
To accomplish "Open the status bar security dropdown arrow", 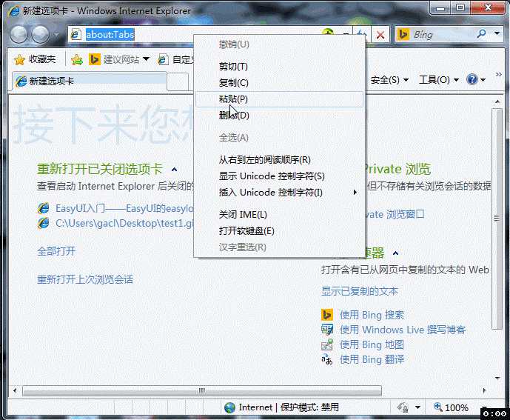I will pyautogui.click(x=417, y=407).
